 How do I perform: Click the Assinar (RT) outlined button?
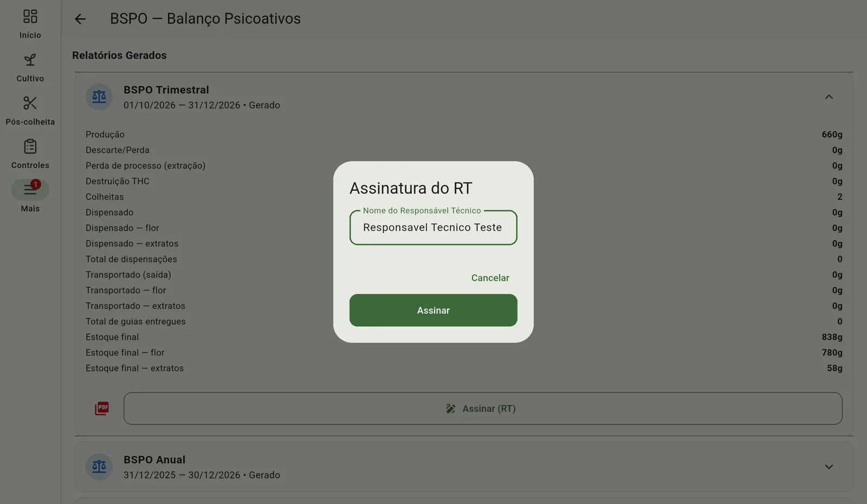coord(483,409)
